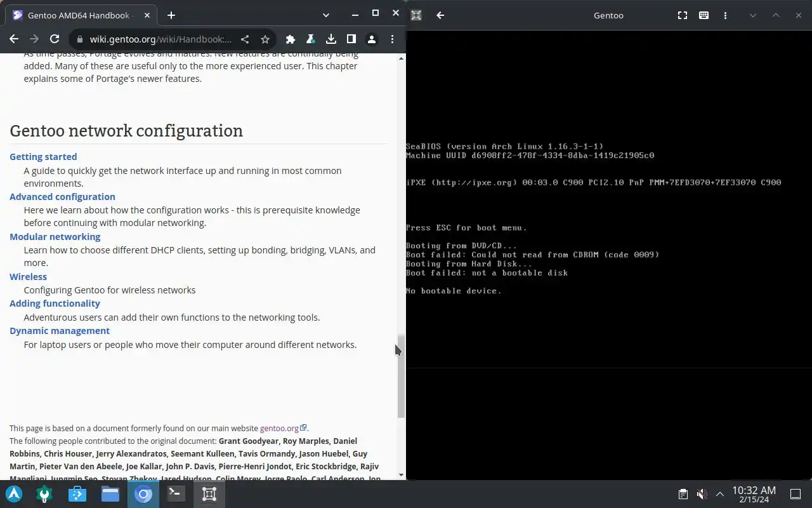Viewport: 812px width, 508px height.
Task: Show browser downloads
Action: (331, 39)
